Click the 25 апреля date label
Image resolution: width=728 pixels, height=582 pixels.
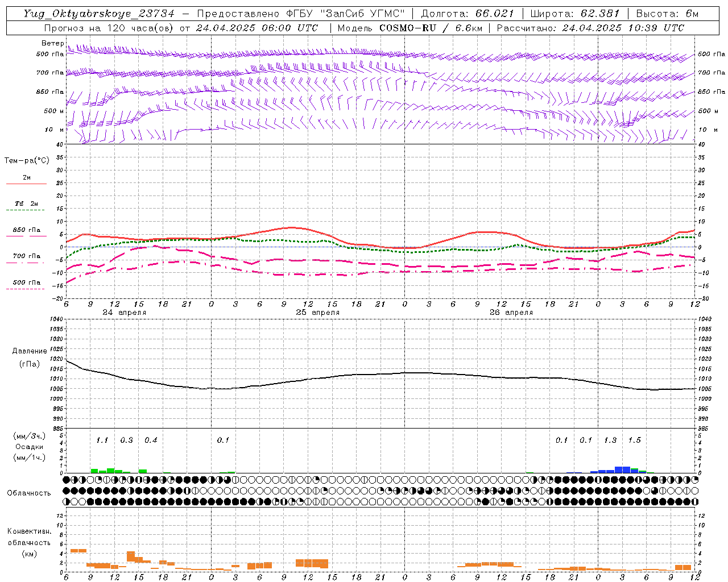[x=317, y=313]
